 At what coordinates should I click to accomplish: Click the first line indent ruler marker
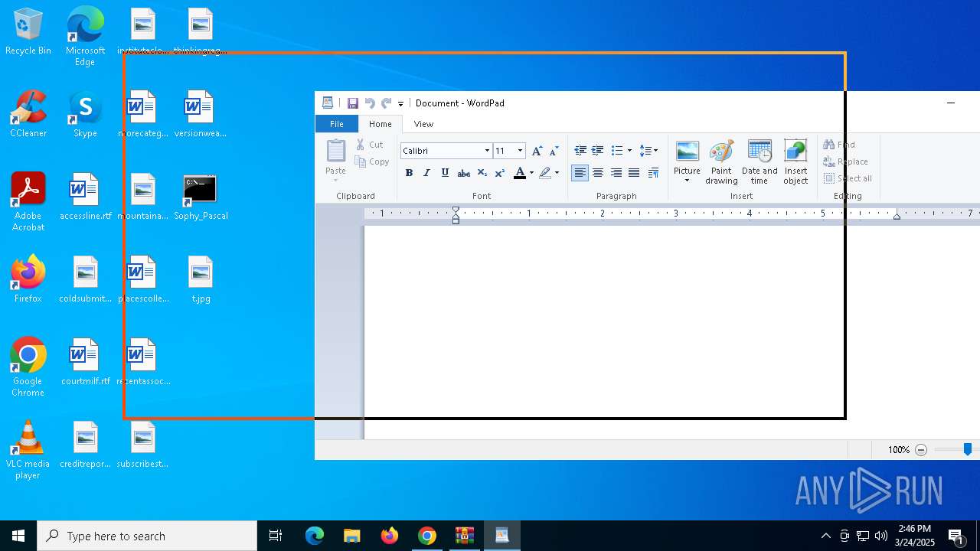pyautogui.click(x=456, y=210)
